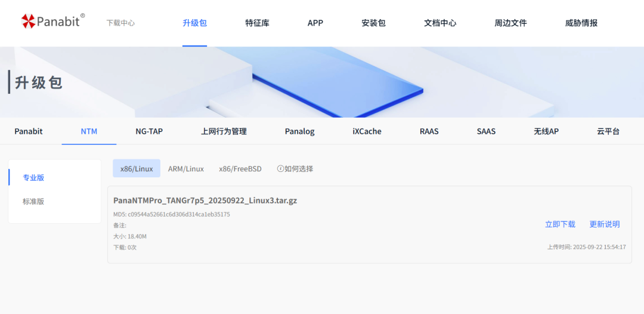Select 标准版 in the left sidebar
This screenshot has height=314, width=644.
[33, 202]
